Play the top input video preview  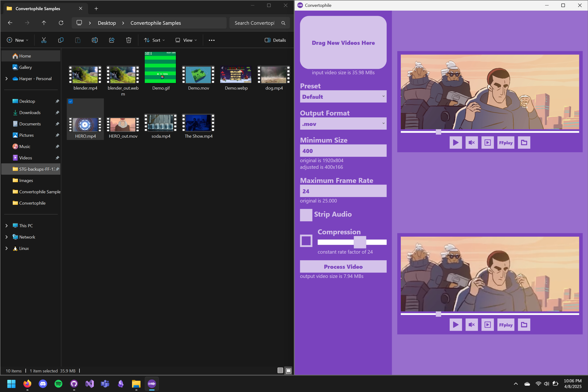pos(455,143)
